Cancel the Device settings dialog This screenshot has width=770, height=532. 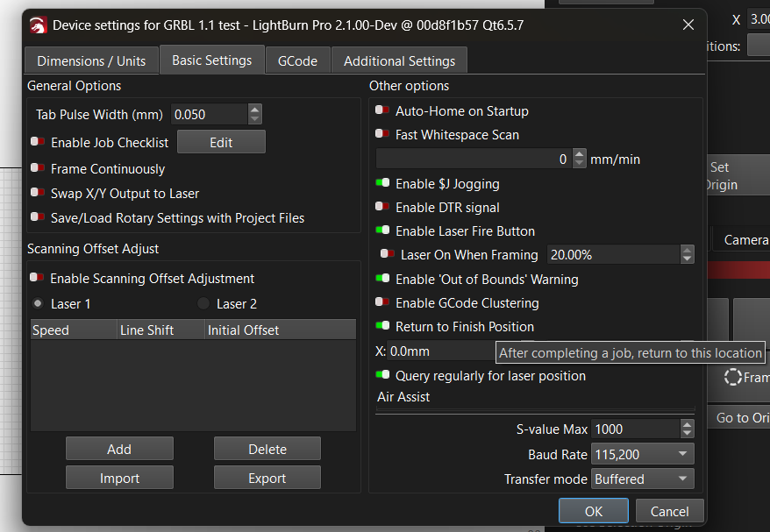(669, 511)
